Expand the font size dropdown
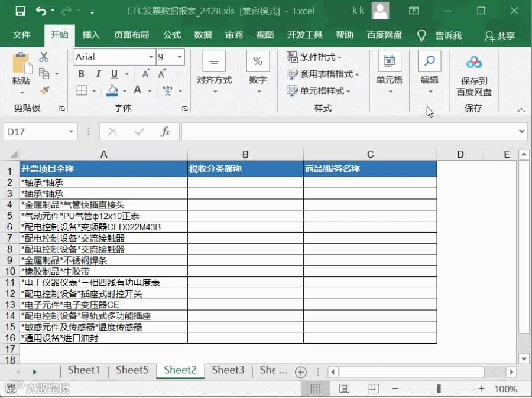The height and width of the screenshot is (398, 532). point(180,57)
